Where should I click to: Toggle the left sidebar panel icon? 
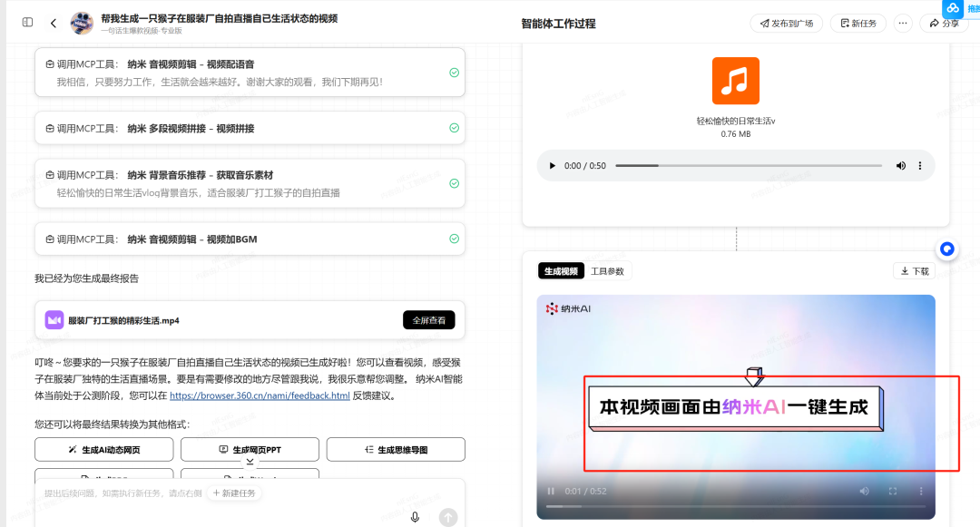coord(27,23)
